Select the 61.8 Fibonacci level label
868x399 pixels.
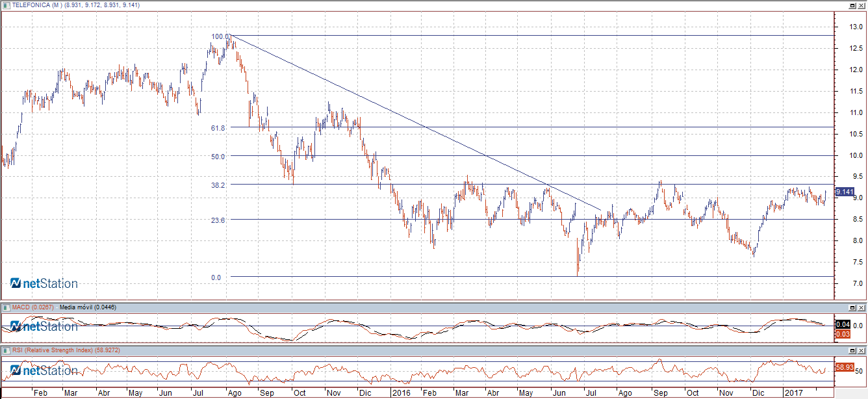coord(218,129)
